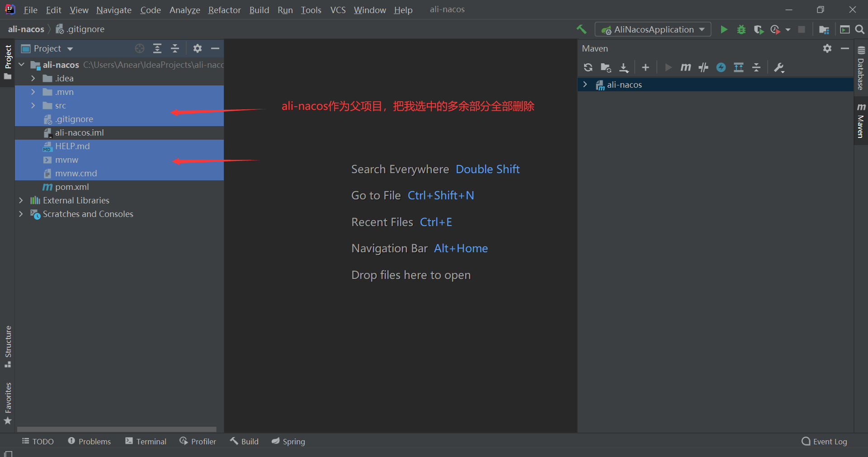Click Select Opened File target icon
The image size is (868, 457).
[x=140, y=48]
